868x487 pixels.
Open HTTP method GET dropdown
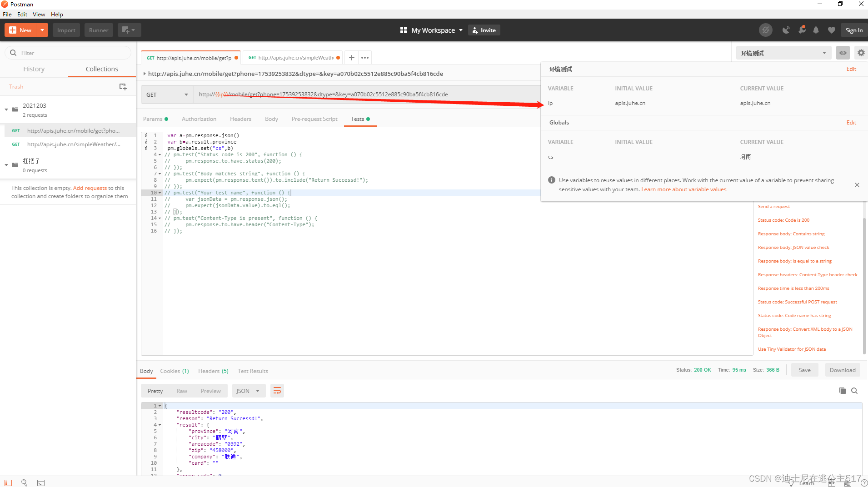pyautogui.click(x=167, y=94)
